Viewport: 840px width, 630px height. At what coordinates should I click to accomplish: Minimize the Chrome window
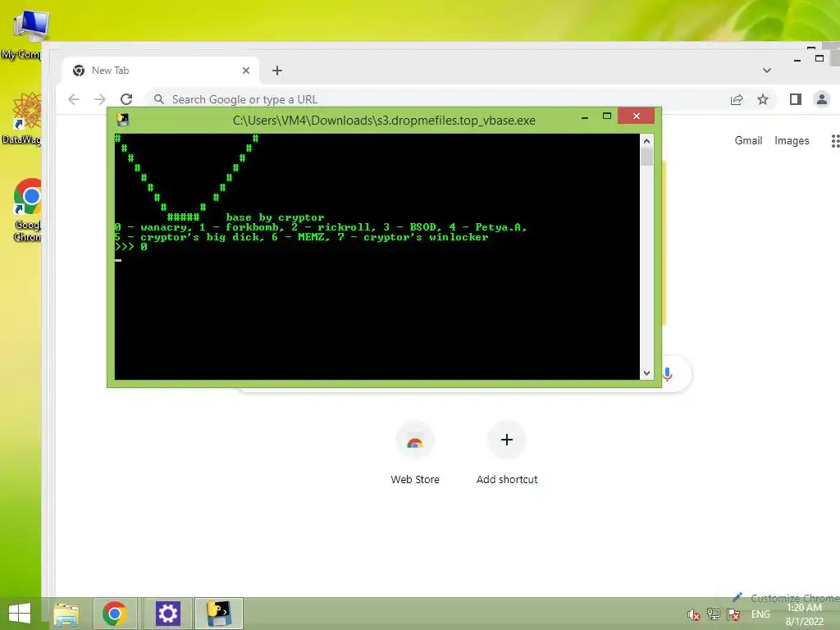click(x=797, y=60)
